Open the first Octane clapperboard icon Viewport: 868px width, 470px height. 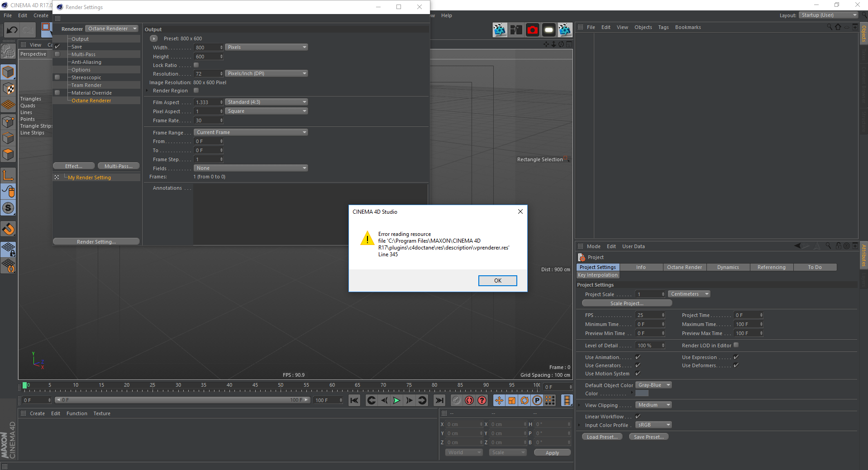click(500, 30)
